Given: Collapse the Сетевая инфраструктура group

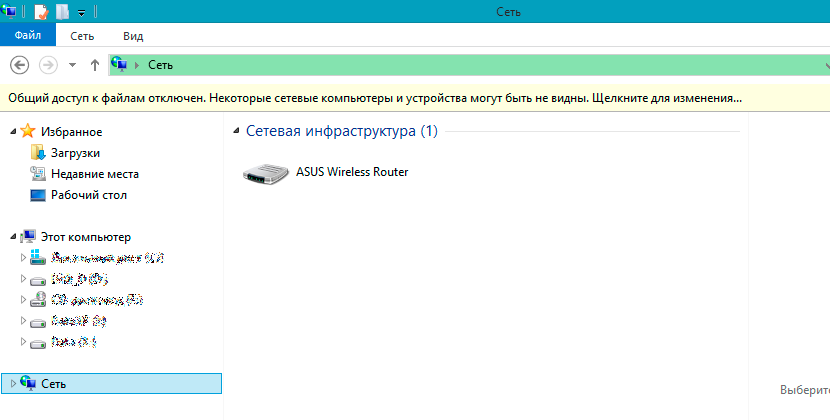Looking at the screenshot, I should [x=236, y=131].
